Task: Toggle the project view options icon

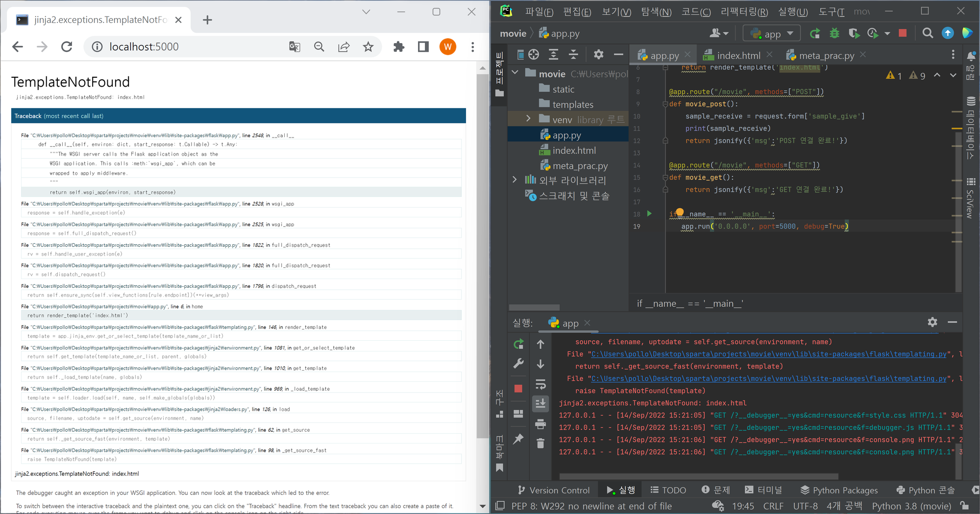Action: click(x=520, y=54)
